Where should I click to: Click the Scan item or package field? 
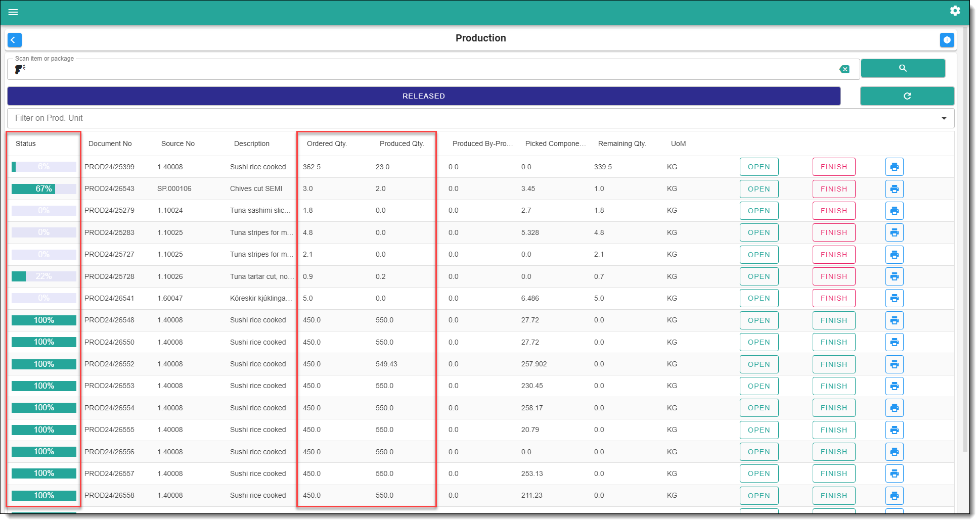pyautogui.click(x=430, y=69)
